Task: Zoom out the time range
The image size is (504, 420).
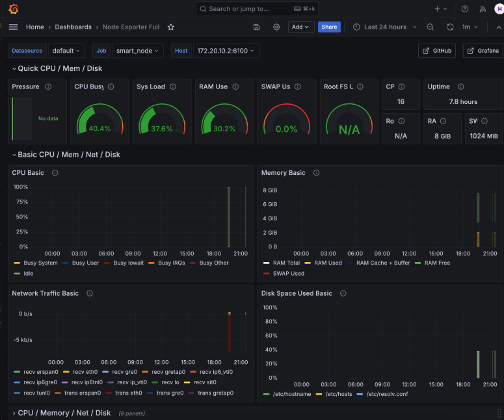Action: point(430,27)
